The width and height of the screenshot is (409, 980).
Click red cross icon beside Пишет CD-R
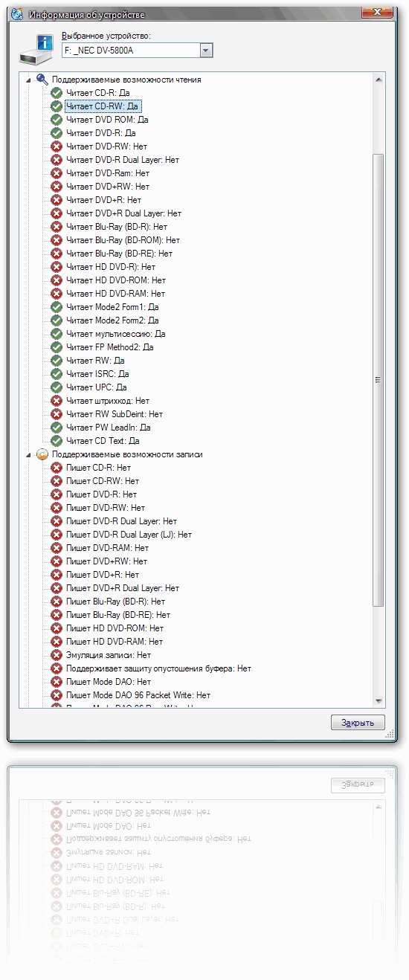[57, 468]
